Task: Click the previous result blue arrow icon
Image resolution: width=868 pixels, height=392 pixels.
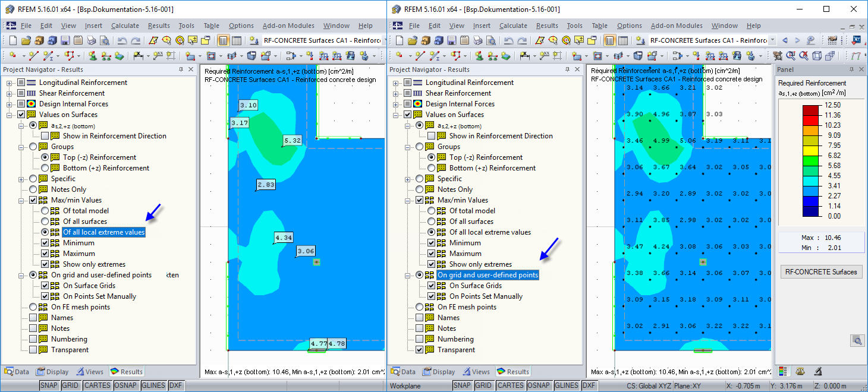Action: (x=785, y=40)
